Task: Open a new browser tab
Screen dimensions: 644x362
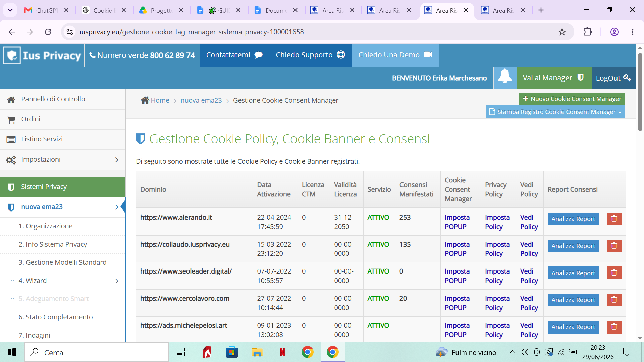Action: coord(541,10)
